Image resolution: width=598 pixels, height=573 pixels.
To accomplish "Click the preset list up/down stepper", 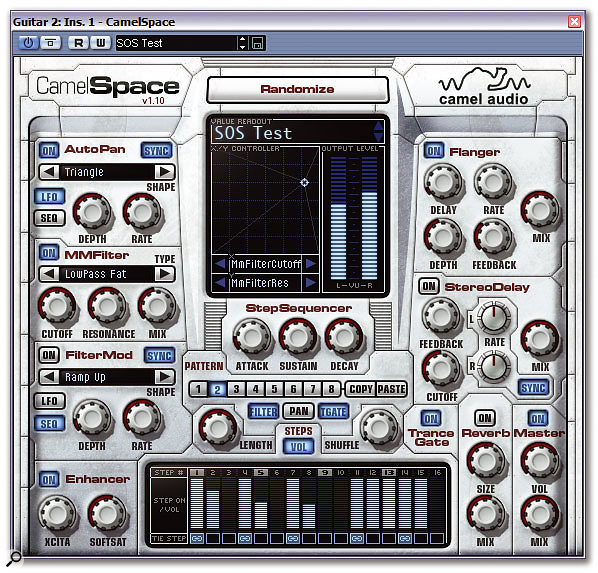I will tap(243, 43).
